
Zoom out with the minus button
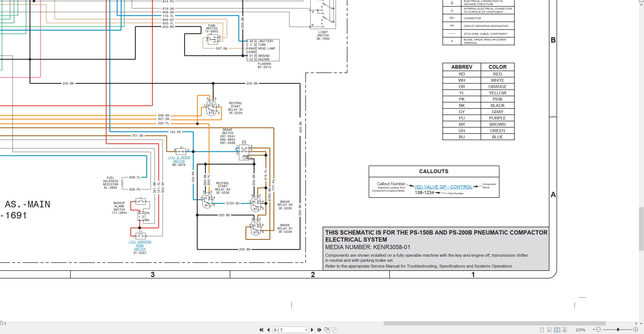click(598, 329)
